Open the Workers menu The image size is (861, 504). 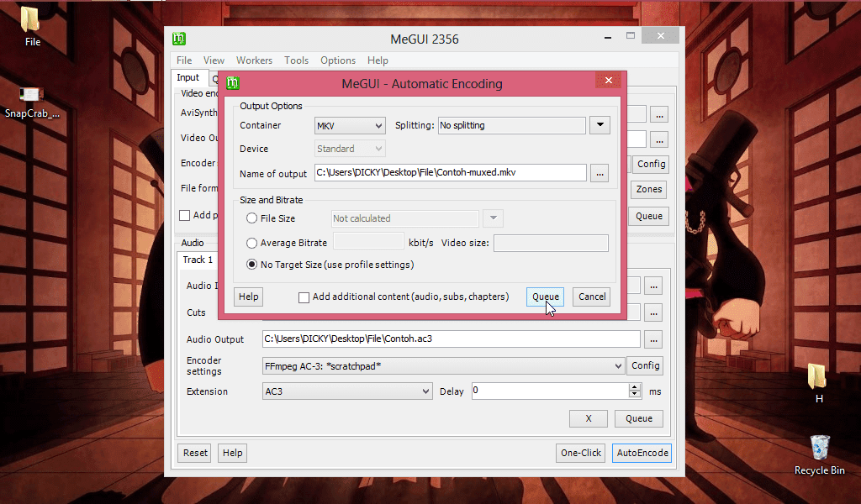(254, 60)
